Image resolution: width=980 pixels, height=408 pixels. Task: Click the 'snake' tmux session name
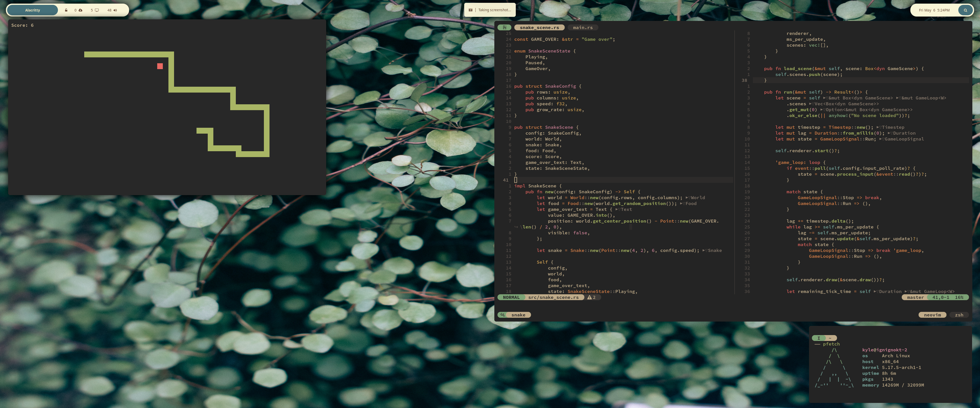518,315
